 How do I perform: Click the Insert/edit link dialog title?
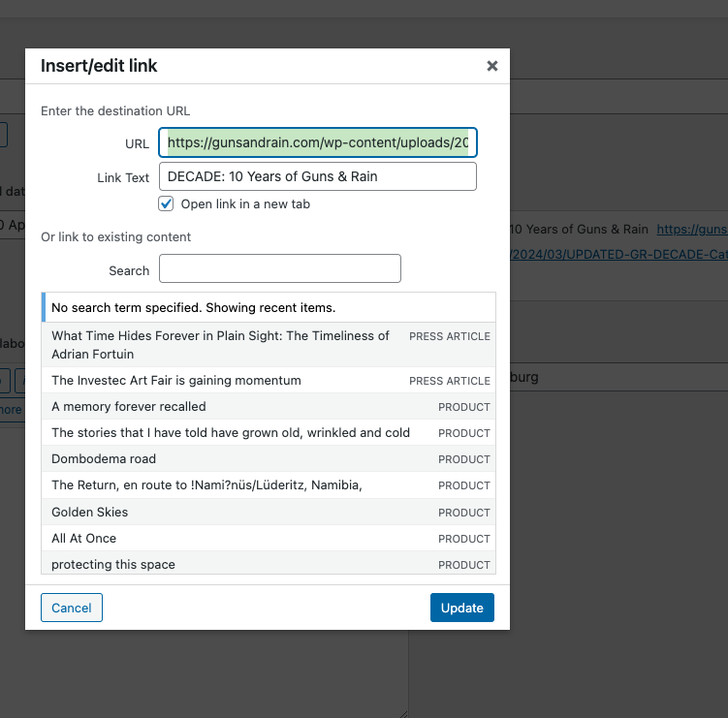click(x=99, y=66)
